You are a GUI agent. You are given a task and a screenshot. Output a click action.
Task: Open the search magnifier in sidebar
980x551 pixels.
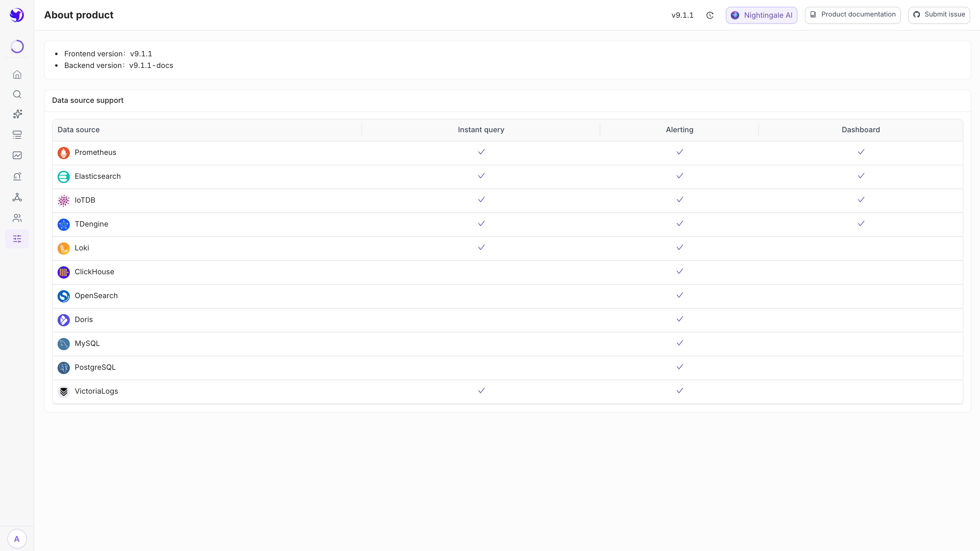[17, 94]
